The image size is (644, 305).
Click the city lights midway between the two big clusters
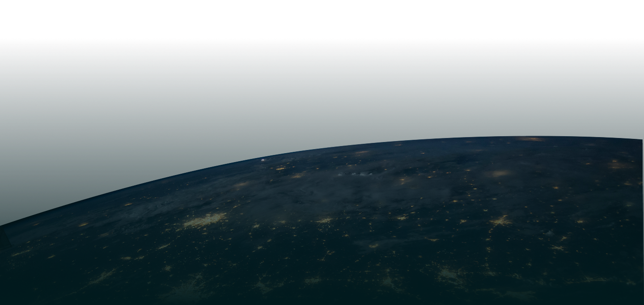tap(324, 220)
